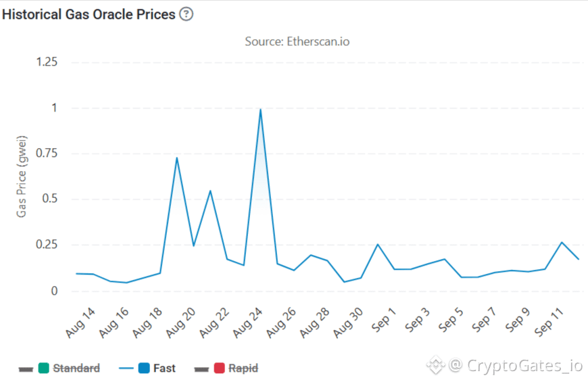Click the Aug 31 peak at 0.25
The width and height of the screenshot is (588, 382).
point(378,244)
